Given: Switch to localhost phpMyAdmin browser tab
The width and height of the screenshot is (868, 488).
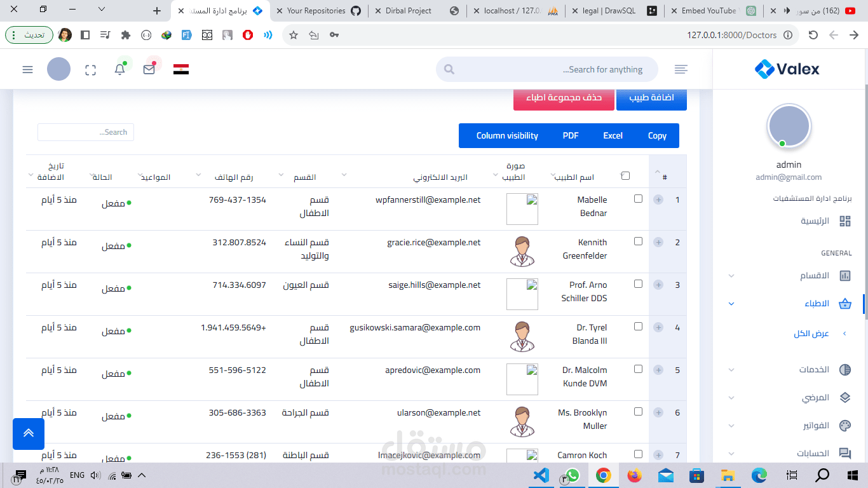Looking at the screenshot, I should (x=515, y=11).
